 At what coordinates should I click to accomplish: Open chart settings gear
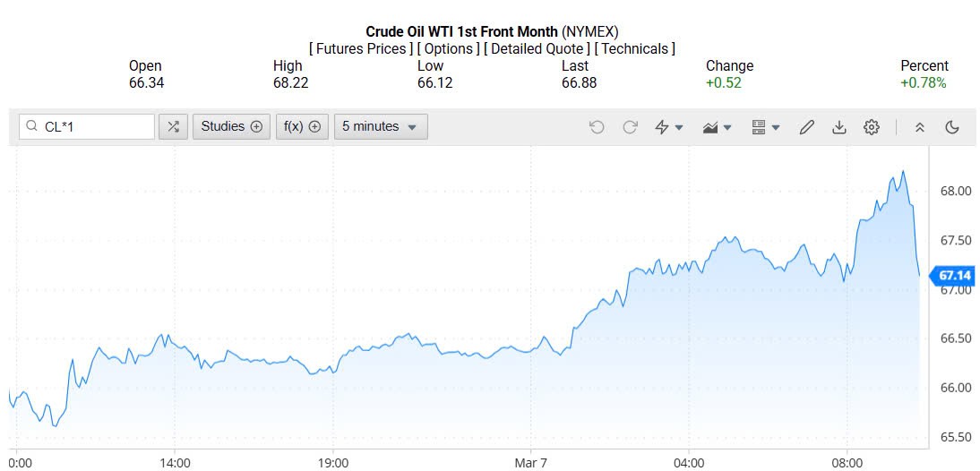[x=872, y=127]
